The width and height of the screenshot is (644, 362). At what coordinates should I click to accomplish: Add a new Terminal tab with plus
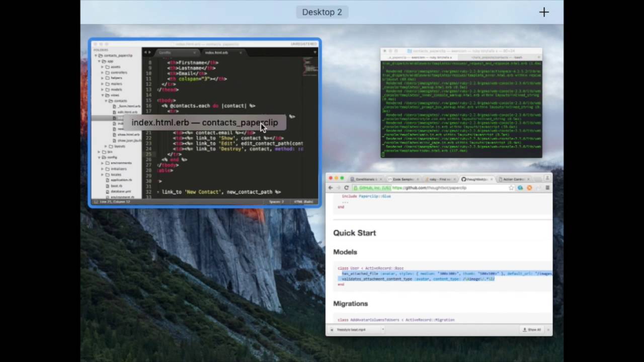[x=539, y=57]
